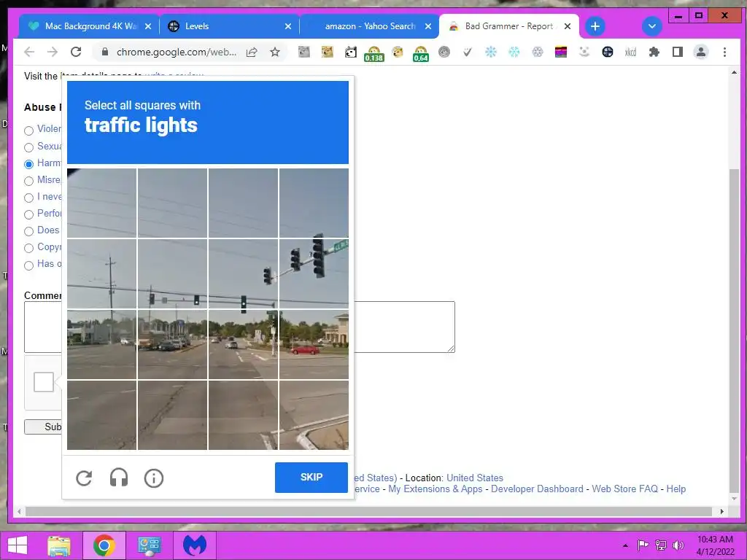Viewport: 747px width, 560px height.
Task: Open the United States location link
Action: pos(474,478)
